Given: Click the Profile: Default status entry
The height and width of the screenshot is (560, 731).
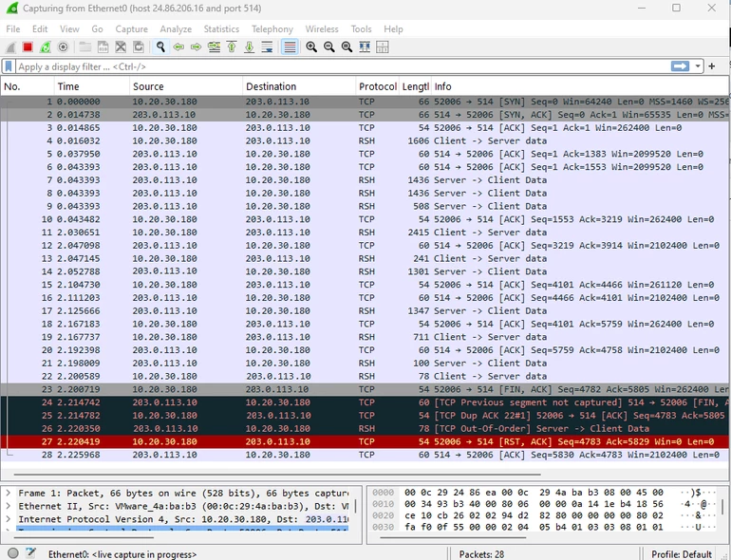Looking at the screenshot, I should 681,554.
